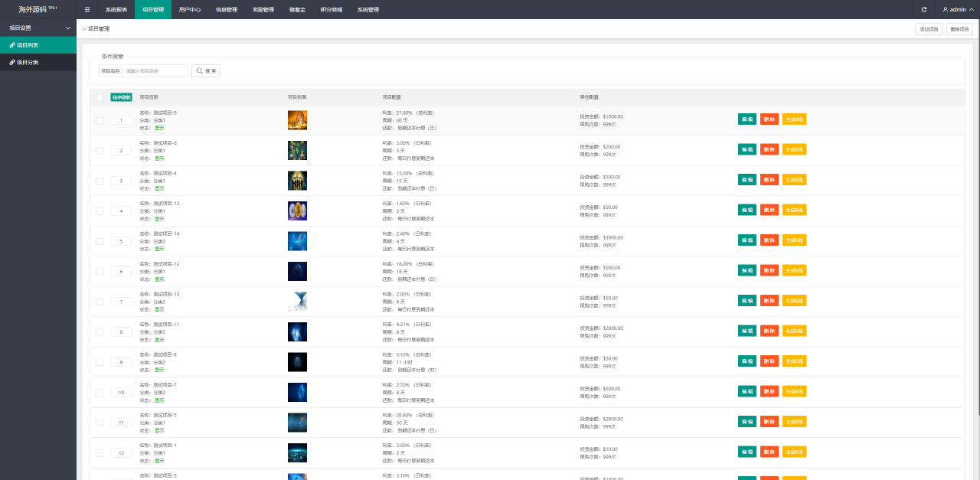Focus the 项目名称 search input field
The height and width of the screenshot is (480, 980).
155,71
